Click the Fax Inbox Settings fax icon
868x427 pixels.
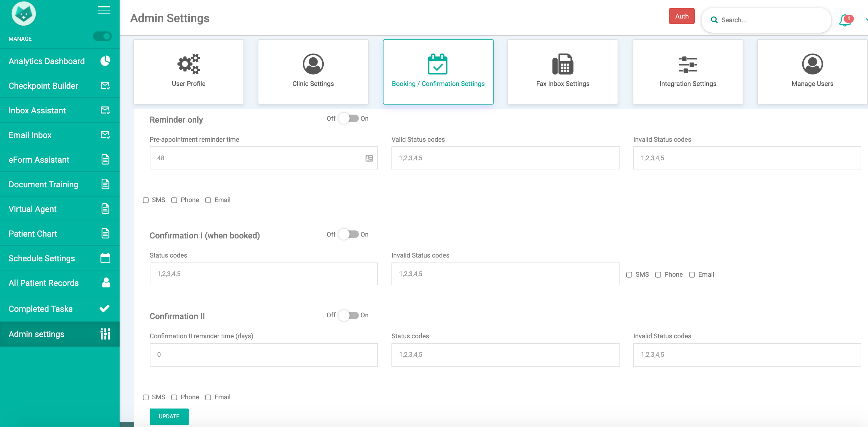pos(562,64)
